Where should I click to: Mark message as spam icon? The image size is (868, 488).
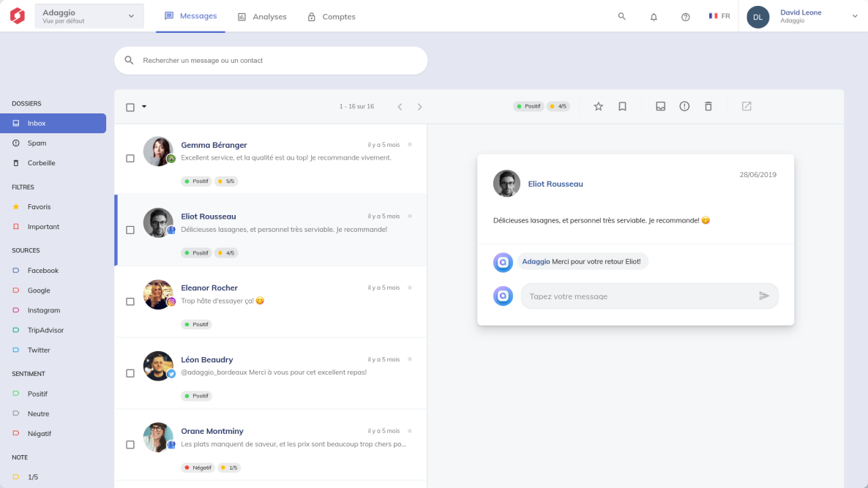pyautogui.click(x=684, y=106)
